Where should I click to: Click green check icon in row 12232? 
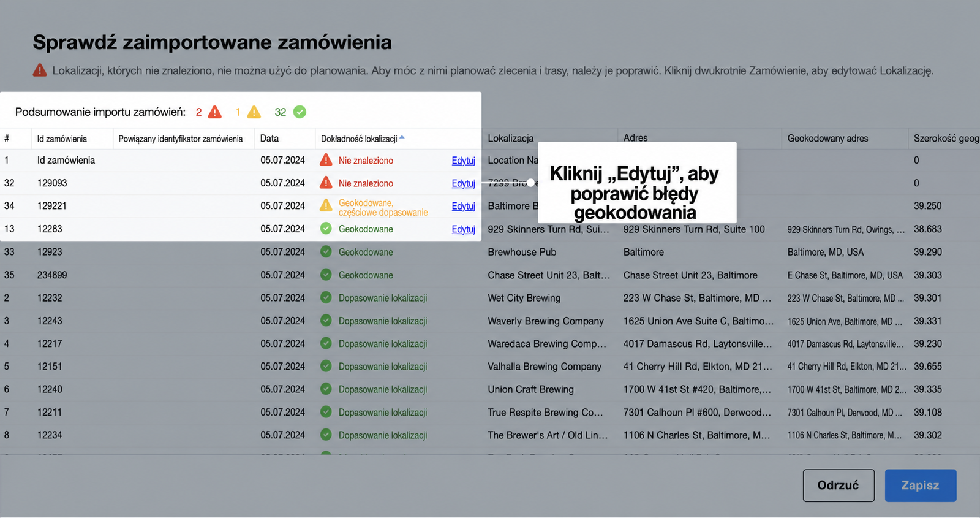click(x=326, y=297)
